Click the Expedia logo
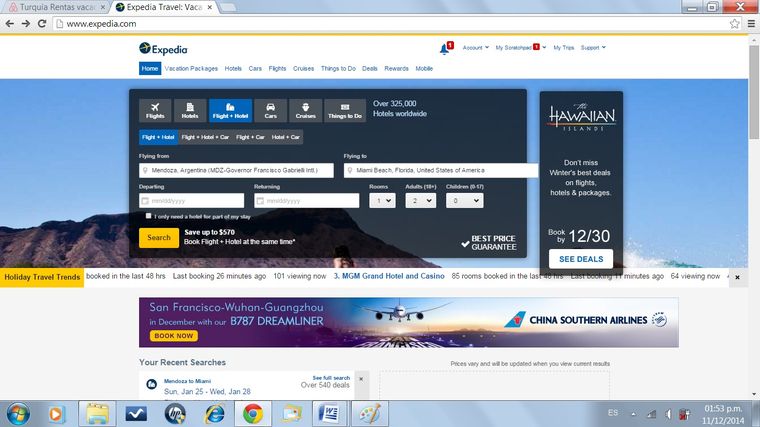Image resolution: width=760 pixels, height=427 pixels. coord(164,48)
